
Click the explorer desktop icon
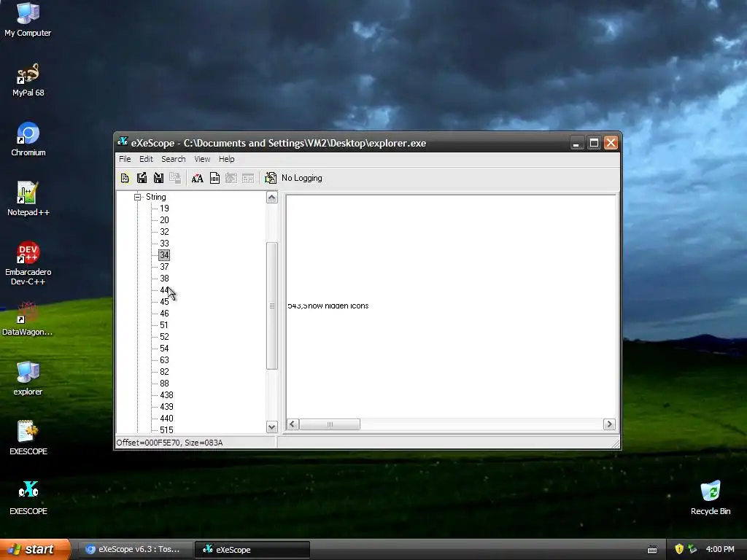[28, 379]
